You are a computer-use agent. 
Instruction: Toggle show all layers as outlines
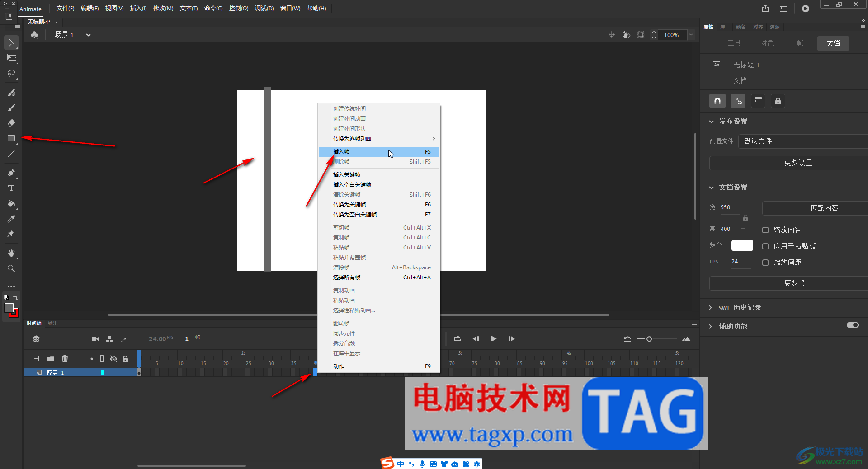(x=102, y=359)
